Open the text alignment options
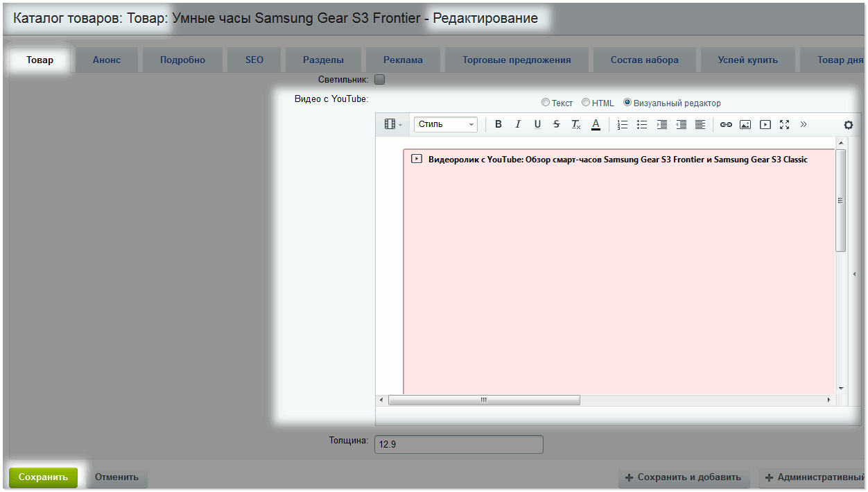The width and height of the screenshot is (868, 492). pos(700,124)
